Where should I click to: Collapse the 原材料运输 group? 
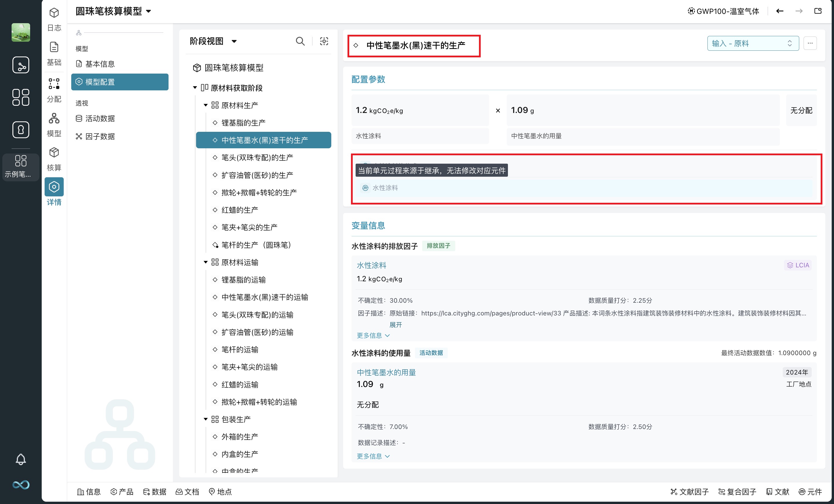point(205,262)
